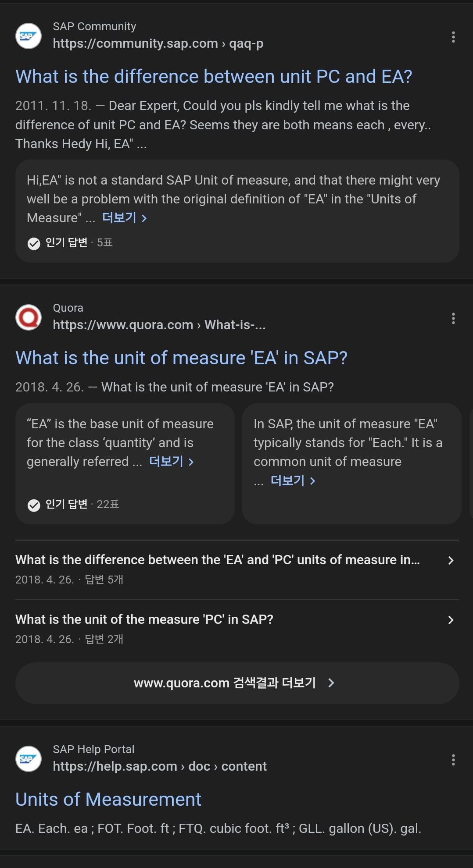This screenshot has width=473, height=868.
Task: Tap the SAP Help Portal site logo
Action: (x=29, y=759)
